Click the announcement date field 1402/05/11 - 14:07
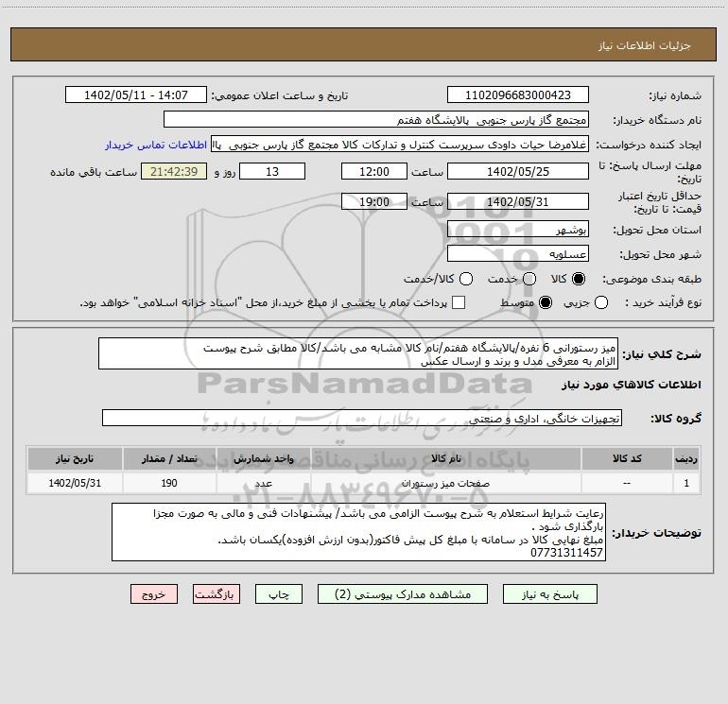The height and width of the screenshot is (704, 728). (x=136, y=95)
